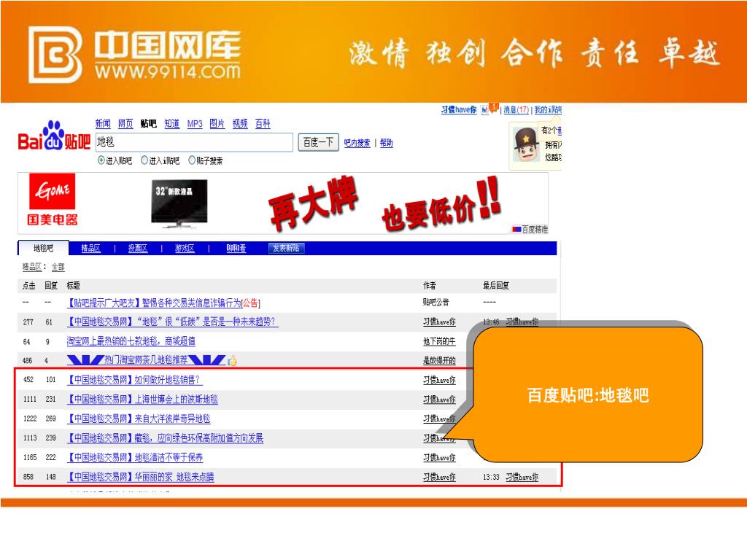Open post 华丽丽的家 地毯来点睛
747x560 pixels.
(x=141, y=477)
